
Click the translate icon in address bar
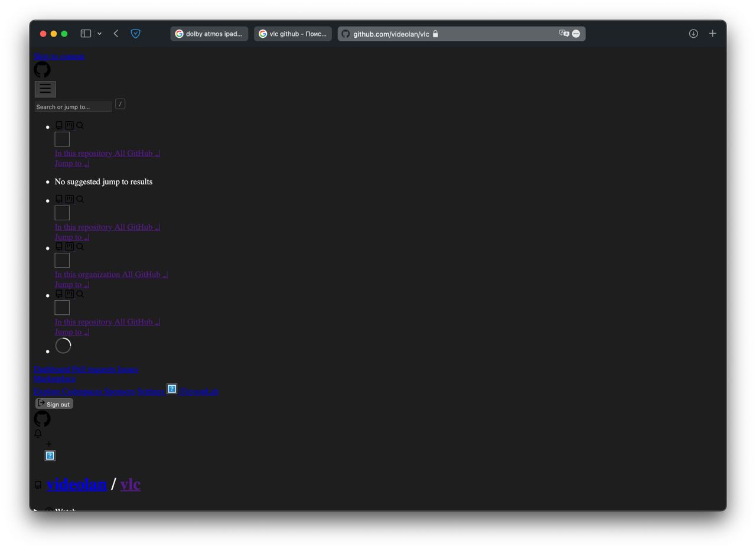tap(564, 34)
